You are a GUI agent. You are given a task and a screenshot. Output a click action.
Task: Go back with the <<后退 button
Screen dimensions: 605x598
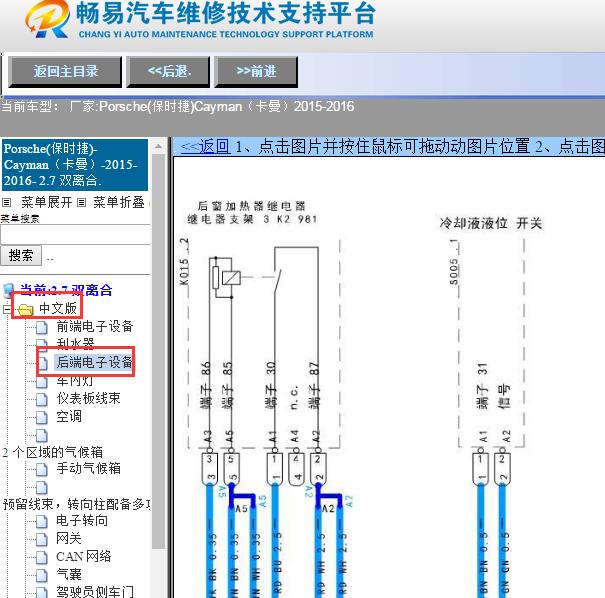(168, 71)
